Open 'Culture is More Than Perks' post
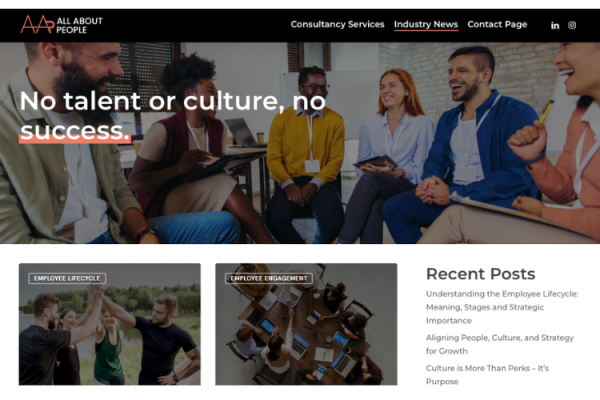 [487, 375]
